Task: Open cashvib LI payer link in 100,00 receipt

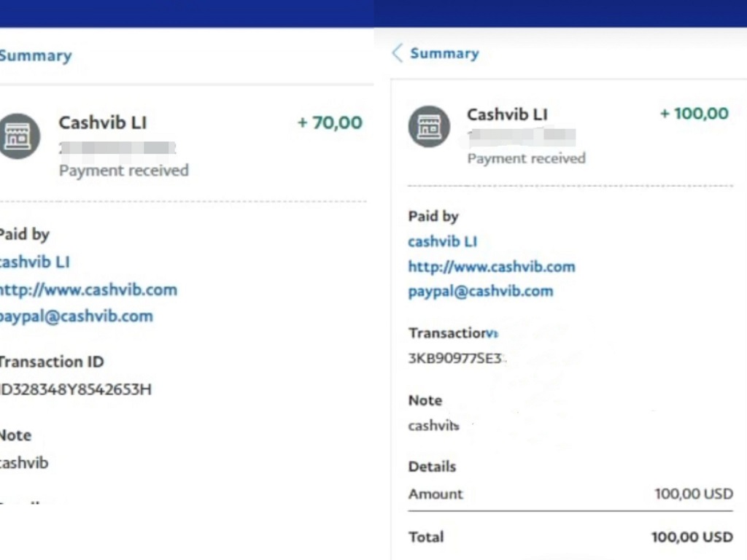Action: point(443,241)
